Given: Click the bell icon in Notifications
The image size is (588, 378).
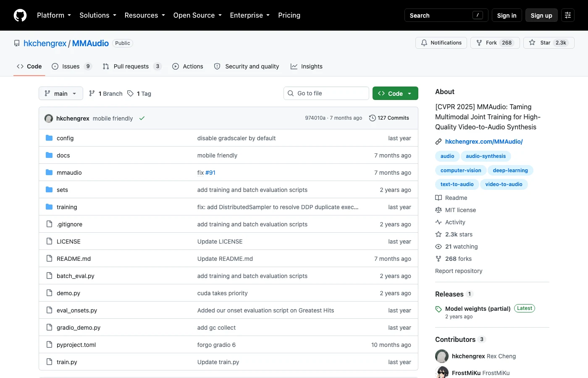Looking at the screenshot, I should coord(424,43).
